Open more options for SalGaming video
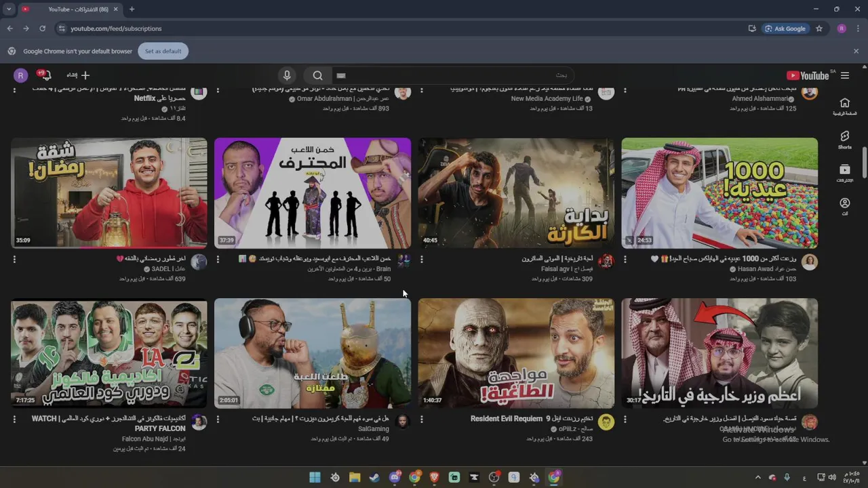This screenshot has height=488, width=868. [x=218, y=420]
